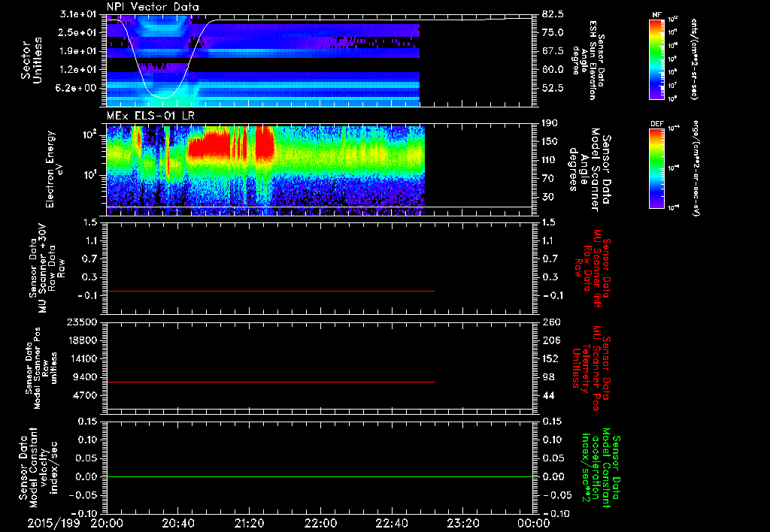Image resolution: width=770 pixels, height=532 pixels.
Task: Click the 20:00 time axis label
Action: (107, 524)
